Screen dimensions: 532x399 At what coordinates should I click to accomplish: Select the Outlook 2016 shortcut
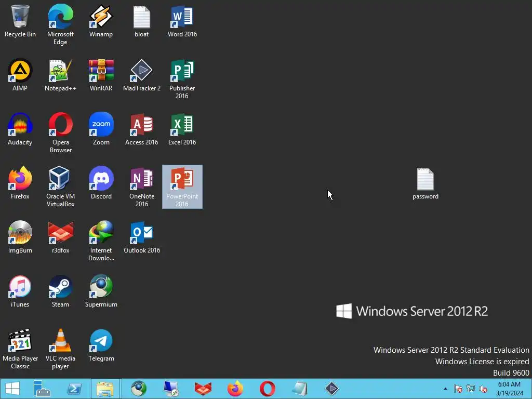click(141, 237)
